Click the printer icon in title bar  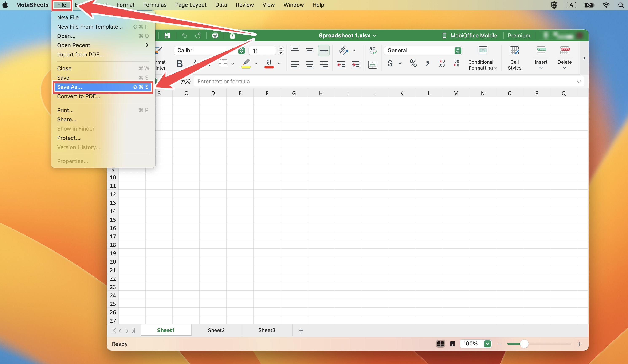point(215,36)
